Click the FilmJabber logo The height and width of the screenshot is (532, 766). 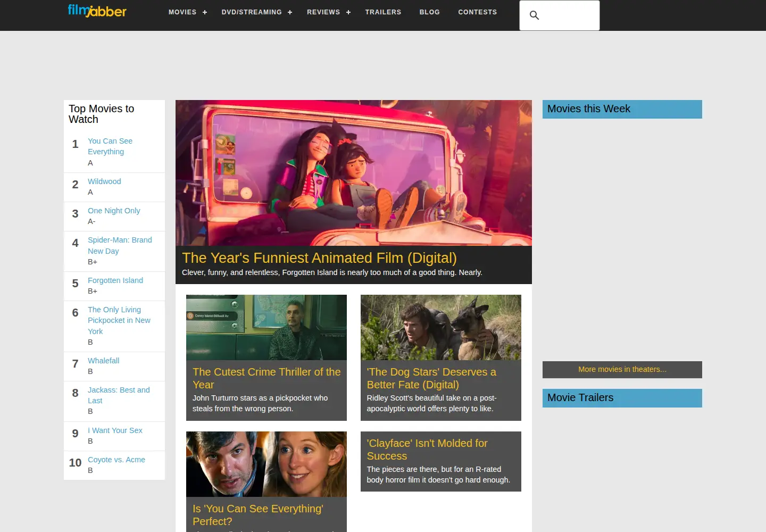97,11
